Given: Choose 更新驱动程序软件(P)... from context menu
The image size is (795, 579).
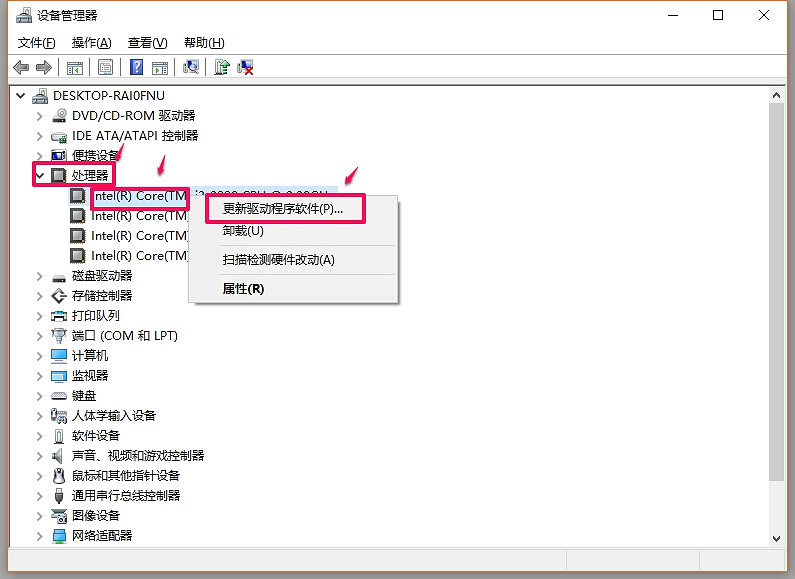Looking at the screenshot, I should tap(283, 209).
